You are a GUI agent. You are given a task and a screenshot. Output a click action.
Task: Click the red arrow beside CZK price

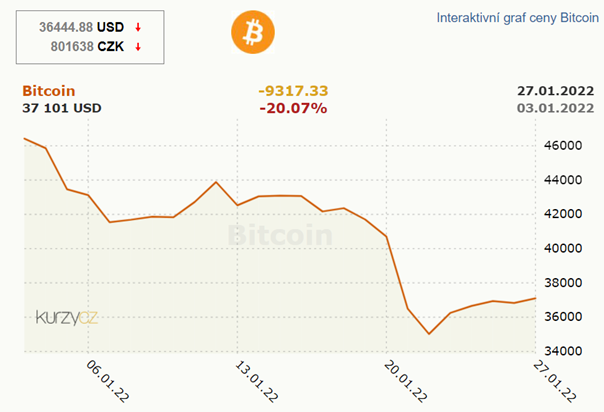(x=137, y=46)
